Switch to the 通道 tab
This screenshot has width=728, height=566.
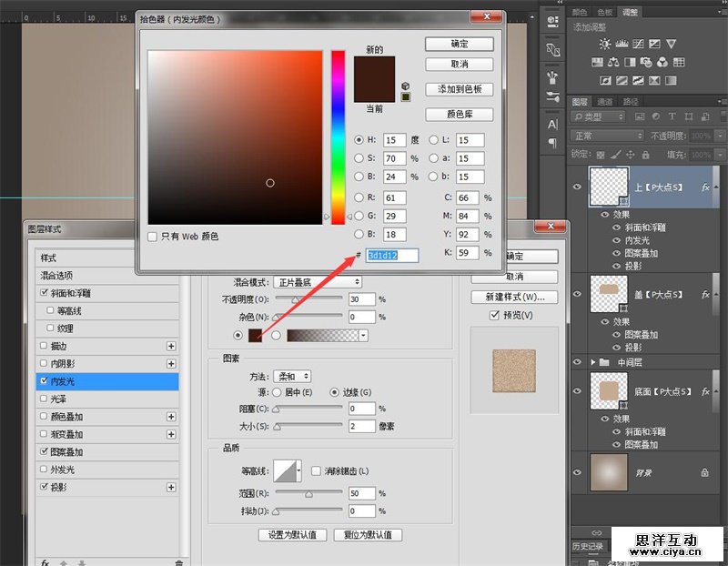point(605,102)
